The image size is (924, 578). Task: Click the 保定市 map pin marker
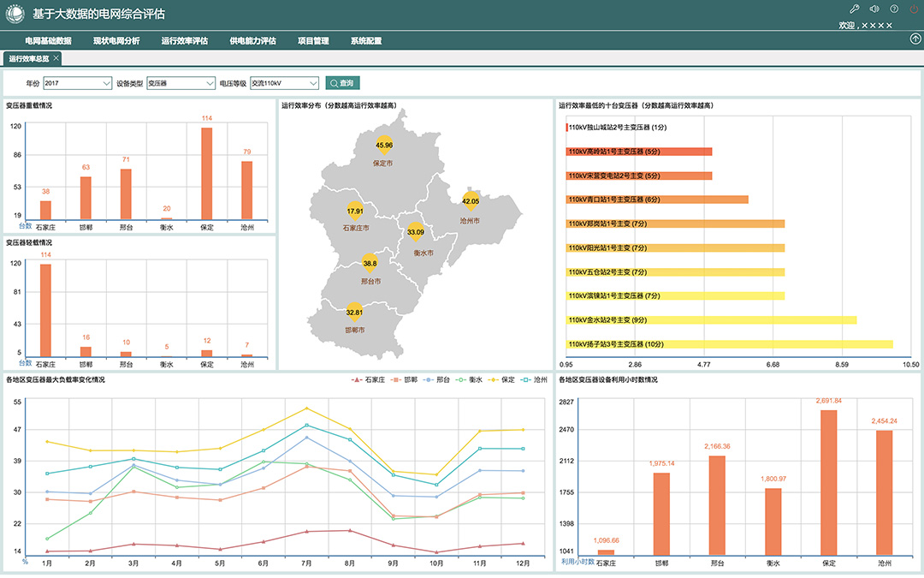(384, 146)
